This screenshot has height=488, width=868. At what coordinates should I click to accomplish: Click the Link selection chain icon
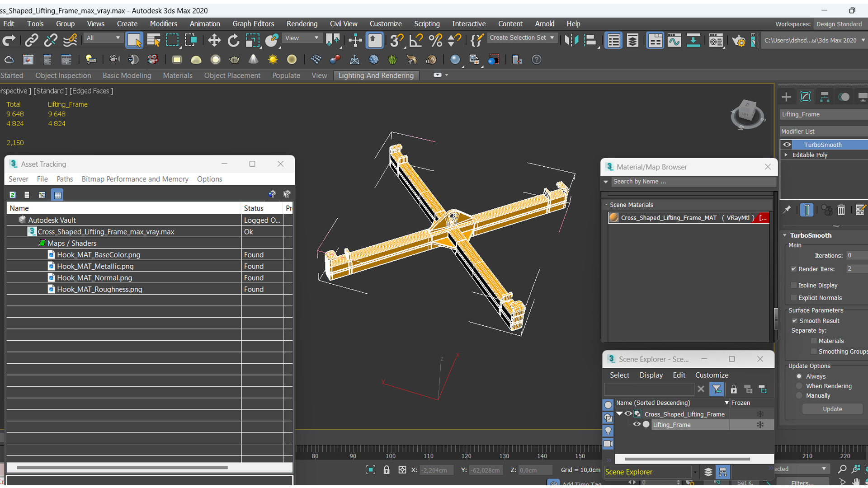[x=31, y=41]
